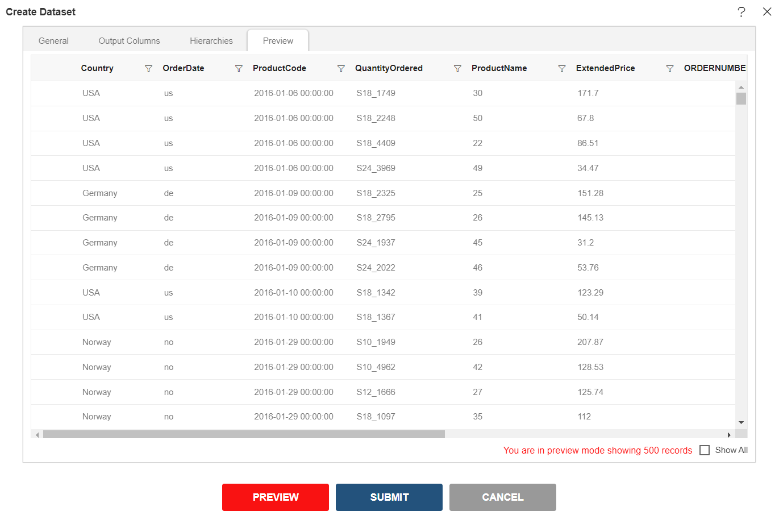Close the Create Dataset dialog
Screen dimensions: 779x532
click(767, 12)
